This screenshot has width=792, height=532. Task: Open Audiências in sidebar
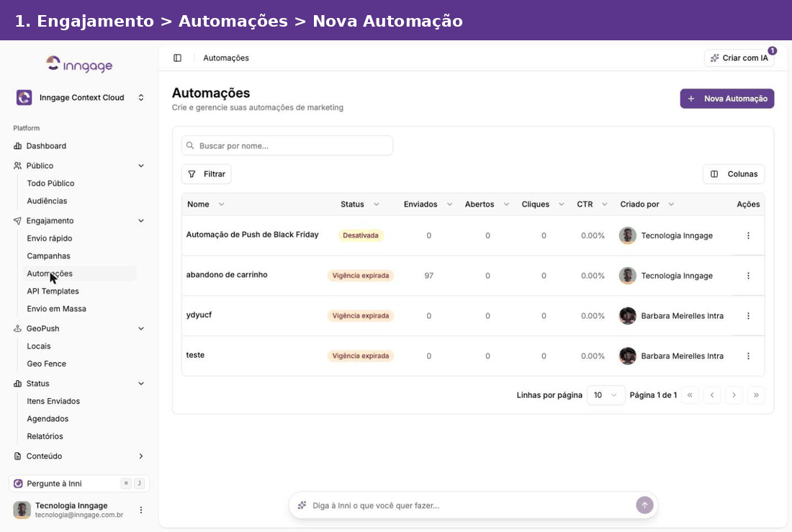pos(47,201)
